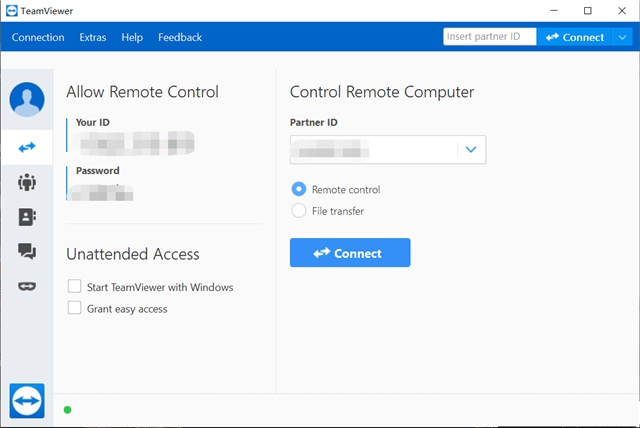
Task: Click the TeamViewer title bar app icon
Action: click(x=12, y=11)
